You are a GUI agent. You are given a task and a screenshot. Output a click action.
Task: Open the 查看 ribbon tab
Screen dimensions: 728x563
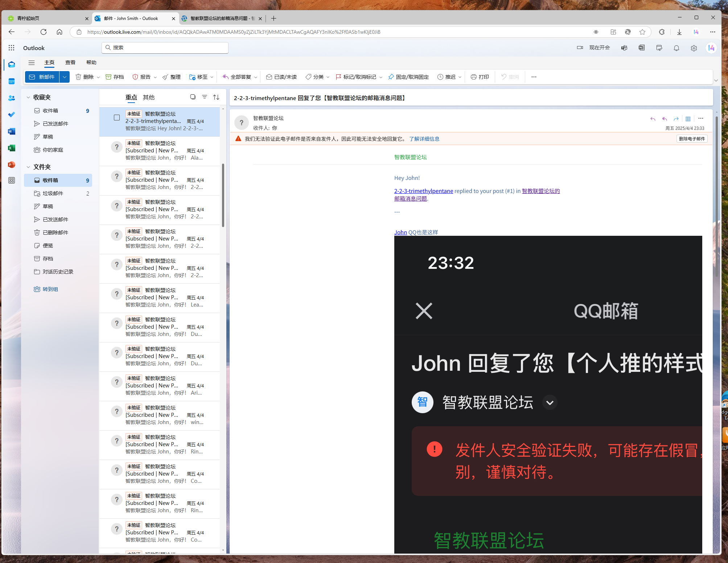(70, 62)
